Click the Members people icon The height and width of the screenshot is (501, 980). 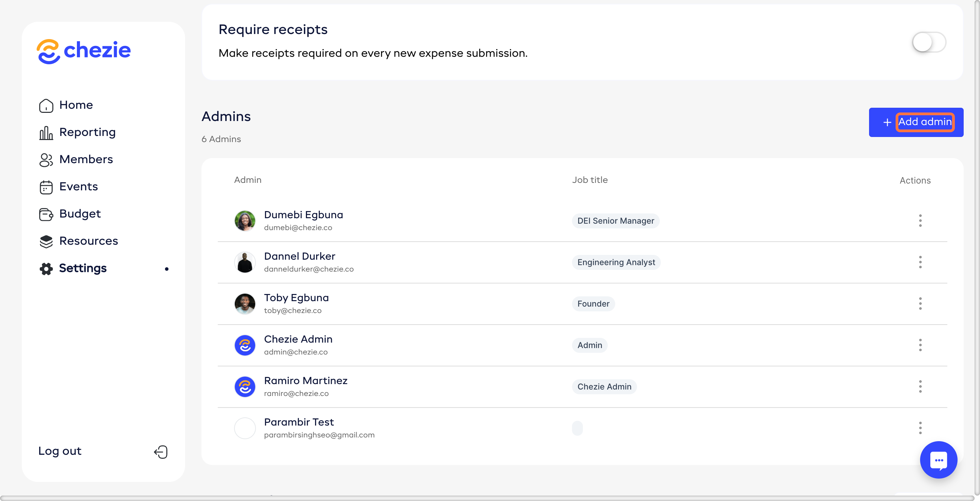[46, 160]
